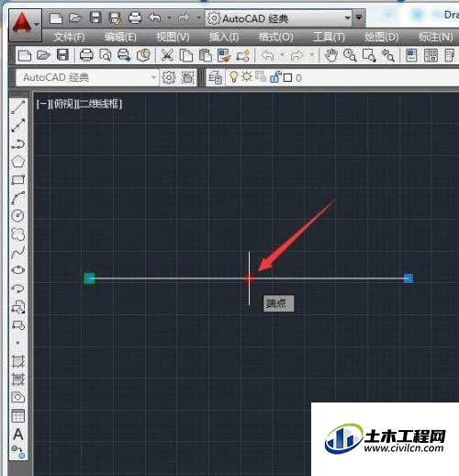Click Undo in the quick access toolbar
This screenshot has height=476, width=459.
tap(155, 17)
